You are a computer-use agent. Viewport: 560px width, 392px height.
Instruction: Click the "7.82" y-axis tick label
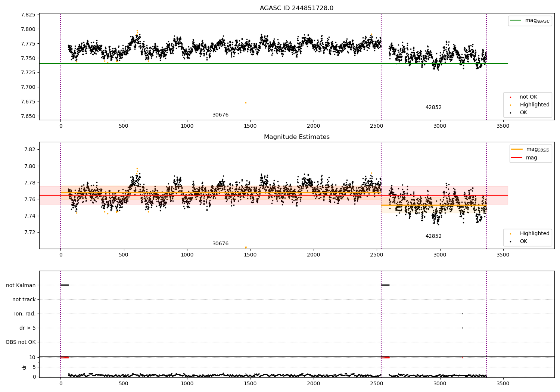point(29,149)
